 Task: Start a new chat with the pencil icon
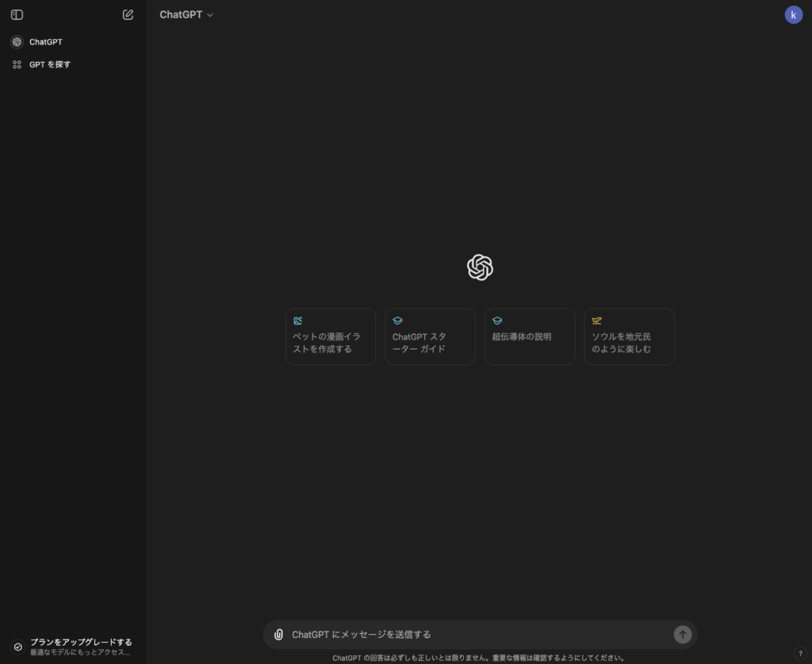pos(128,14)
